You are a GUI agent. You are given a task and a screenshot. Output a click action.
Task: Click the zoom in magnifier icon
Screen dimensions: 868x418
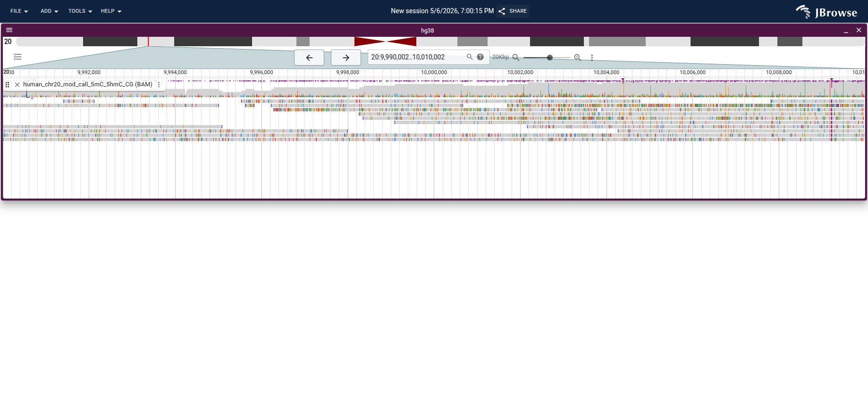point(577,57)
